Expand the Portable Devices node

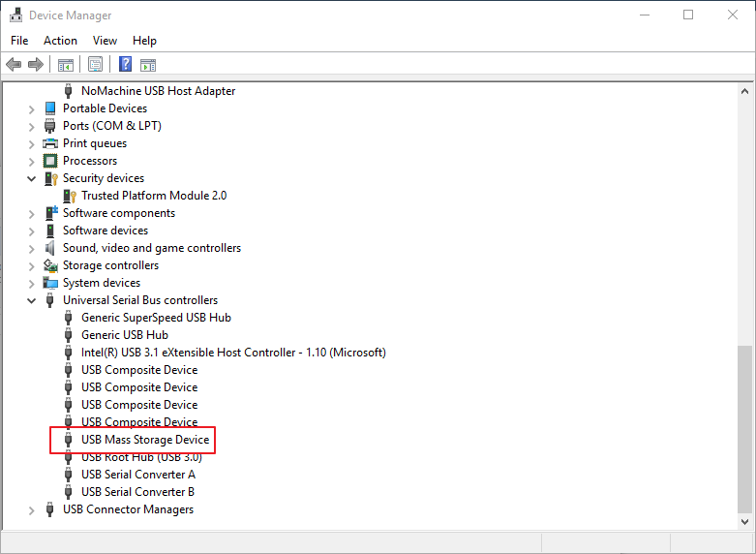[x=32, y=109]
